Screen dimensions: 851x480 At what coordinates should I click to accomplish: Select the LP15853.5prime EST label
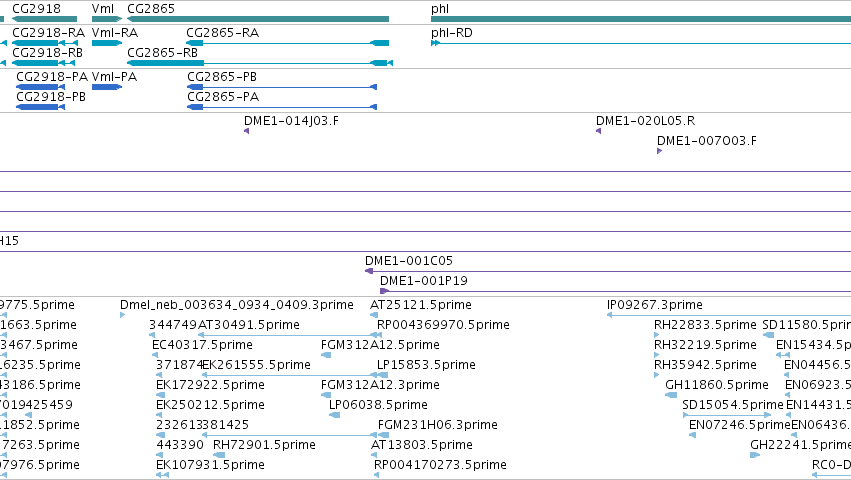pyautogui.click(x=426, y=365)
